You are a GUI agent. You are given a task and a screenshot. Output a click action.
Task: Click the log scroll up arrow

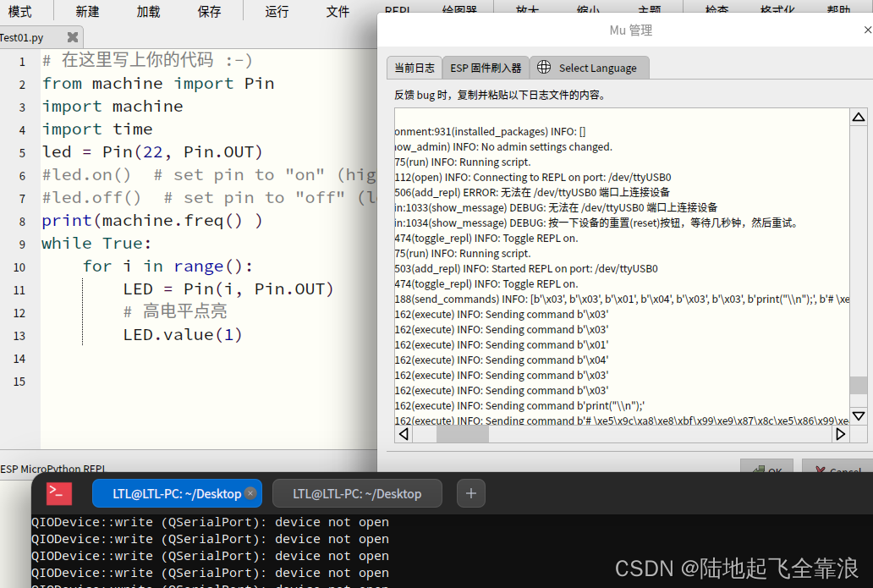coord(859,117)
